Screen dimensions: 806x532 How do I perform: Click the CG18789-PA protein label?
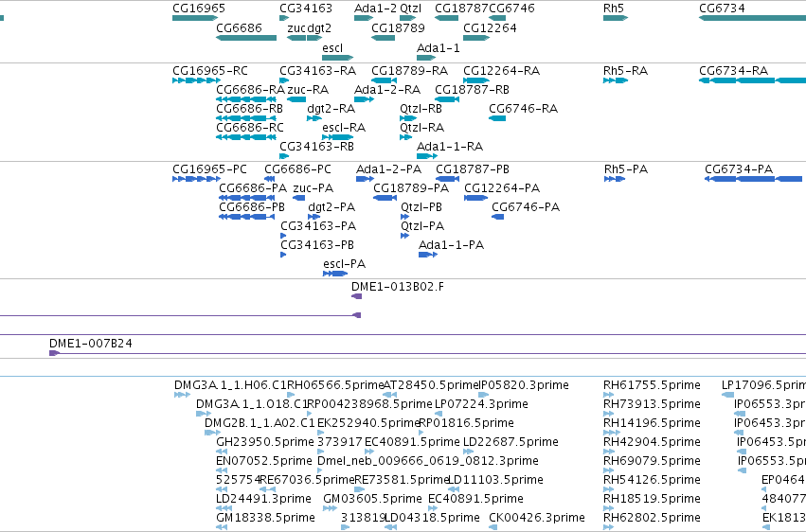coord(411,188)
